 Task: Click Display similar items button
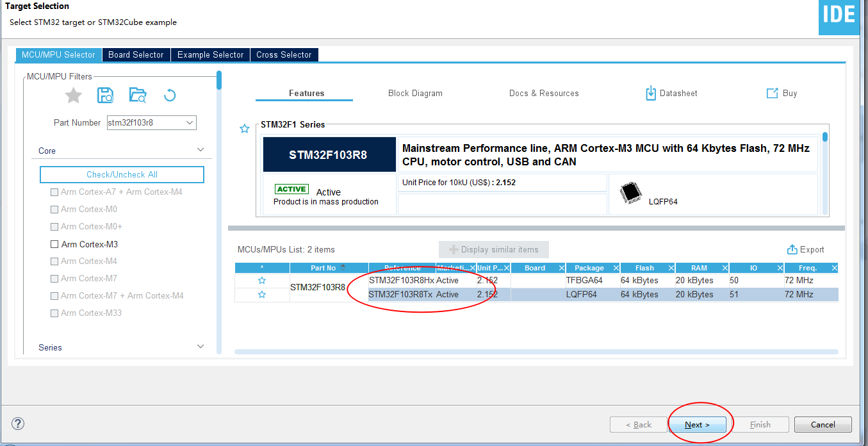point(494,249)
